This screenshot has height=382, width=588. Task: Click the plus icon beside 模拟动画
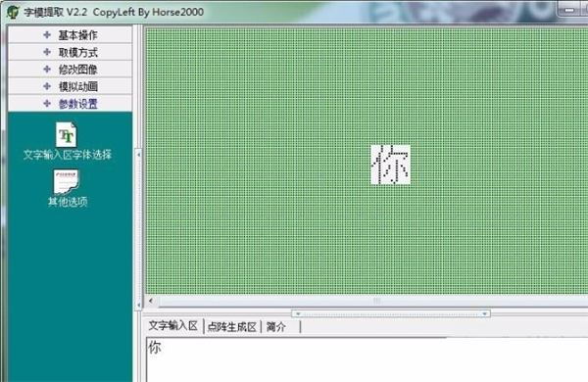coord(47,86)
